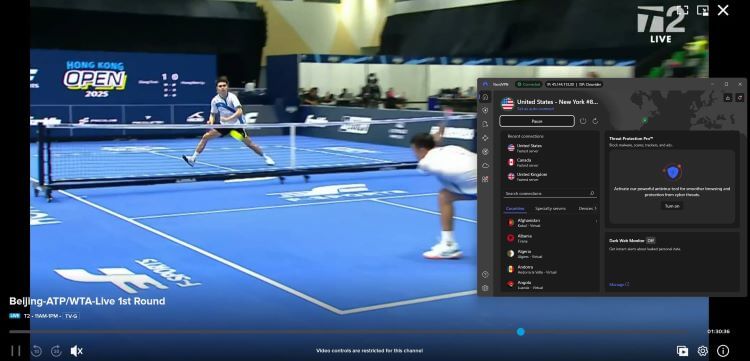Click the video progress slider handle
Viewport: 750px width, 361px height.
[520, 331]
